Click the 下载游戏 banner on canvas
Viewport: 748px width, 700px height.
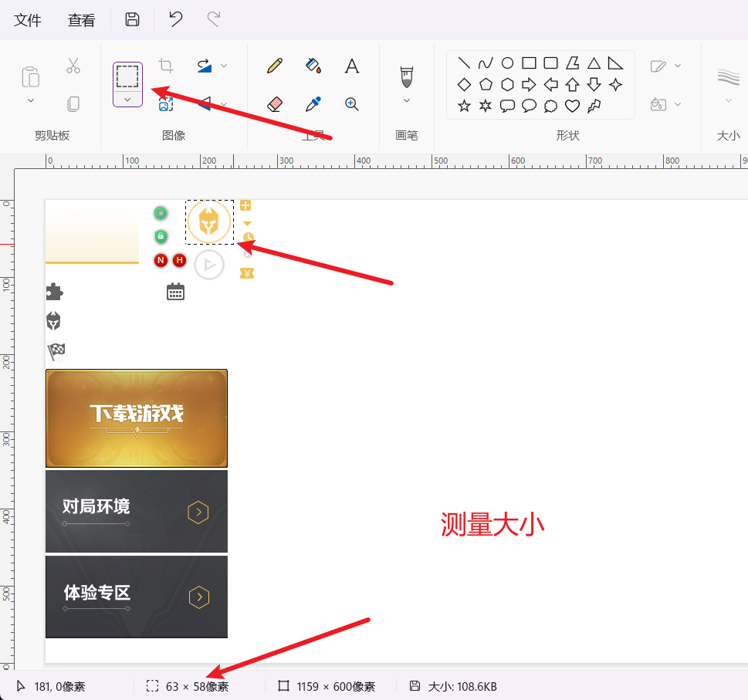tap(137, 418)
